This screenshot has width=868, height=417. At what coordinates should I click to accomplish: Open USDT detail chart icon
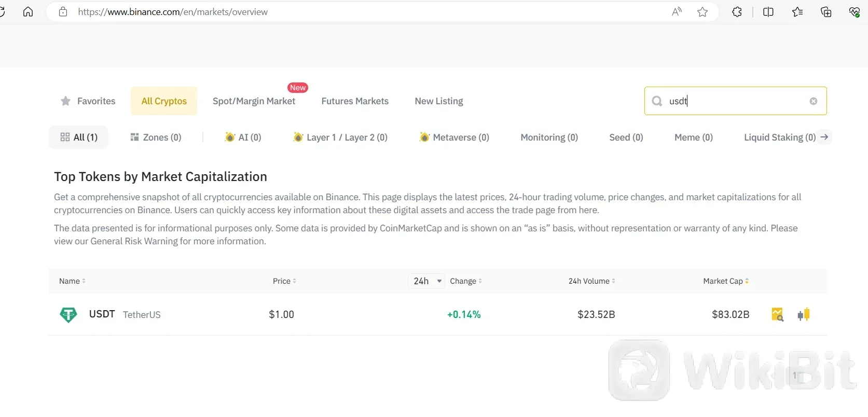(x=777, y=314)
